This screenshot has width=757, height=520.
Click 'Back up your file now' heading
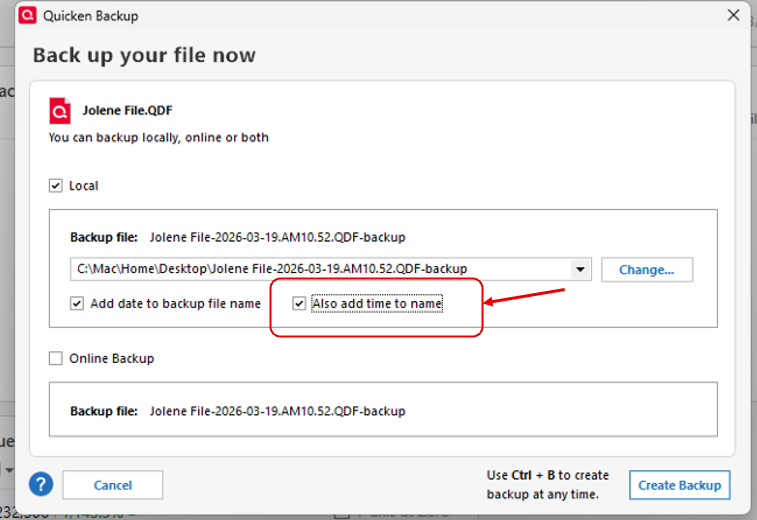[x=144, y=55]
